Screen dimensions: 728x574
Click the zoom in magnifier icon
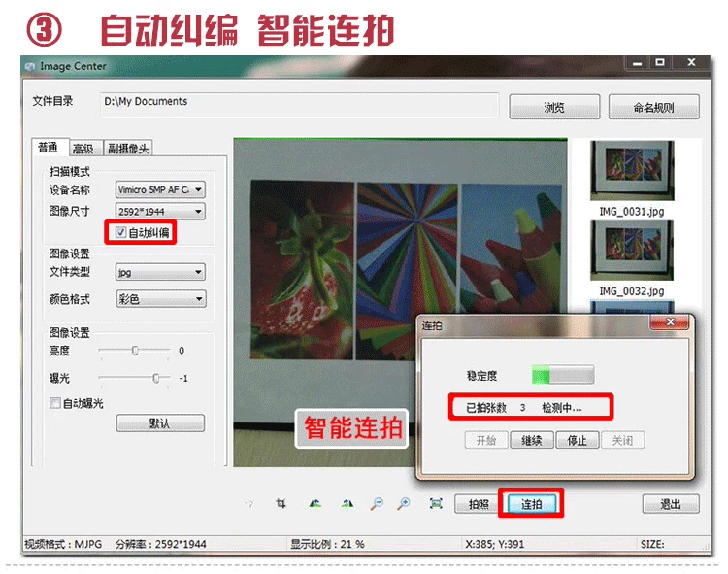(x=404, y=504)
